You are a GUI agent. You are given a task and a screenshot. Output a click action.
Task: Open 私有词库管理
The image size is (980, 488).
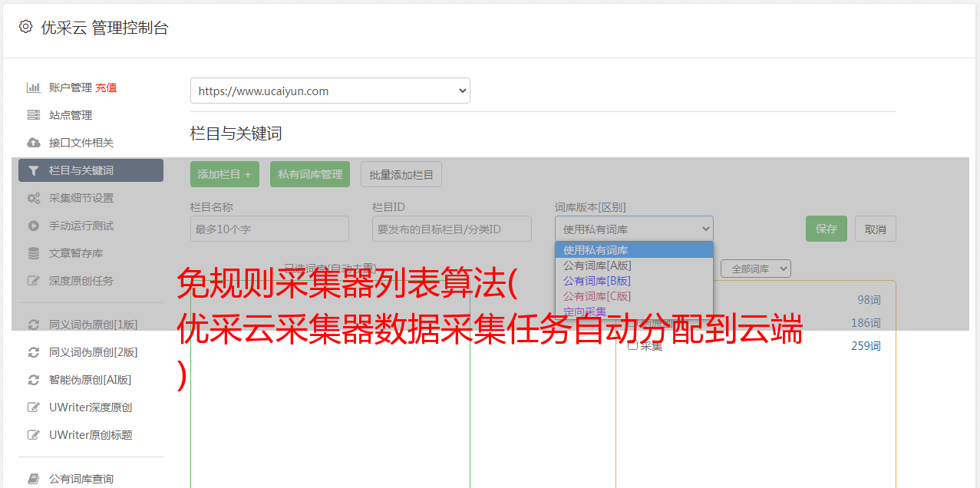tap(310, 174)
